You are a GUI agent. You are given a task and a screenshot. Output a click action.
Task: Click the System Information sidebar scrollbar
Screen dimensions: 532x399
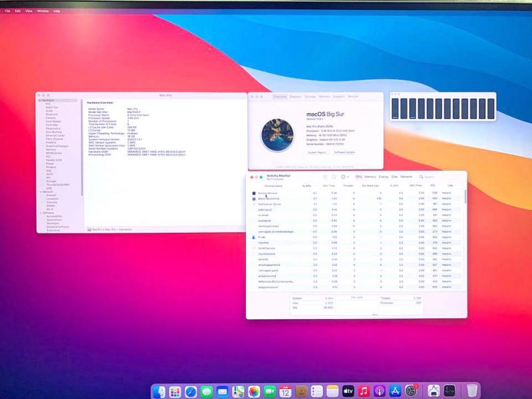tap(82, 148)
